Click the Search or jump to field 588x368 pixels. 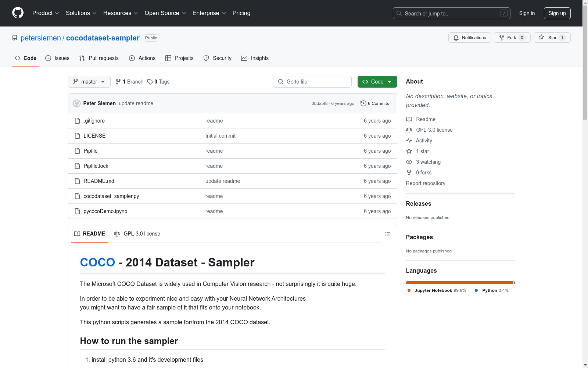[x=452, y=13]
